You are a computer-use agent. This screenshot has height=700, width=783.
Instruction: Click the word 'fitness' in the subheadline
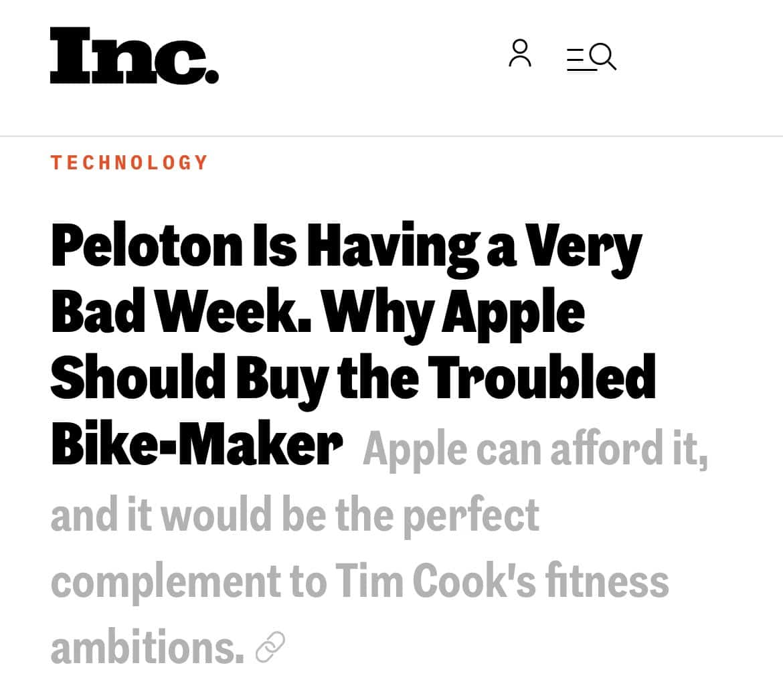pos(607,580)
